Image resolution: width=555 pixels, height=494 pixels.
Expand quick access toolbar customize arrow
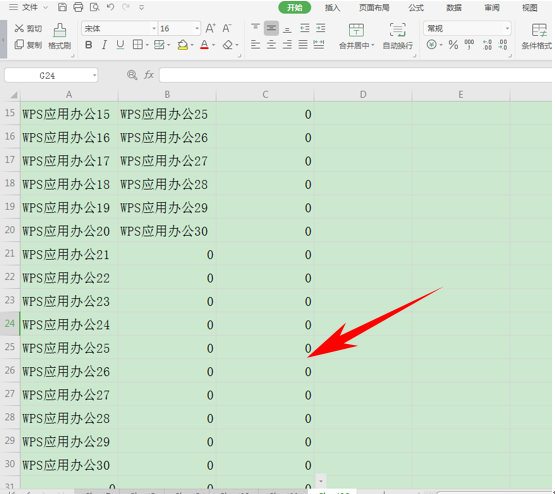coord(141,7)
